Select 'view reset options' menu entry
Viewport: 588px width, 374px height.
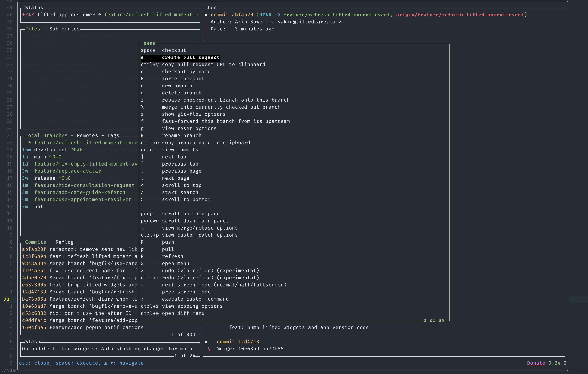pyautogui.click(x=189, y=128)
